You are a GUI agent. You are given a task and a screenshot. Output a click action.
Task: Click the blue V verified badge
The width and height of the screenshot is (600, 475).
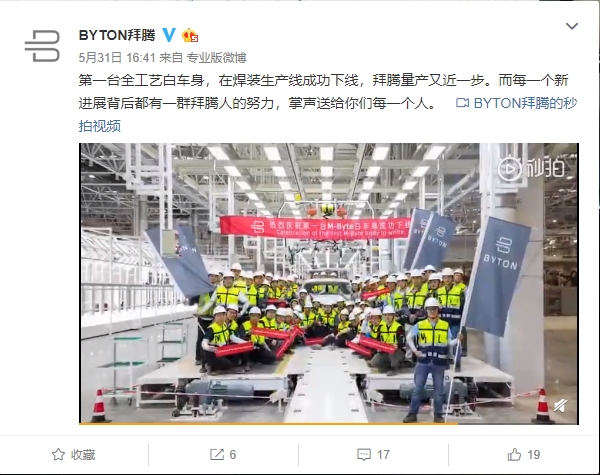[x=169, y=35]
